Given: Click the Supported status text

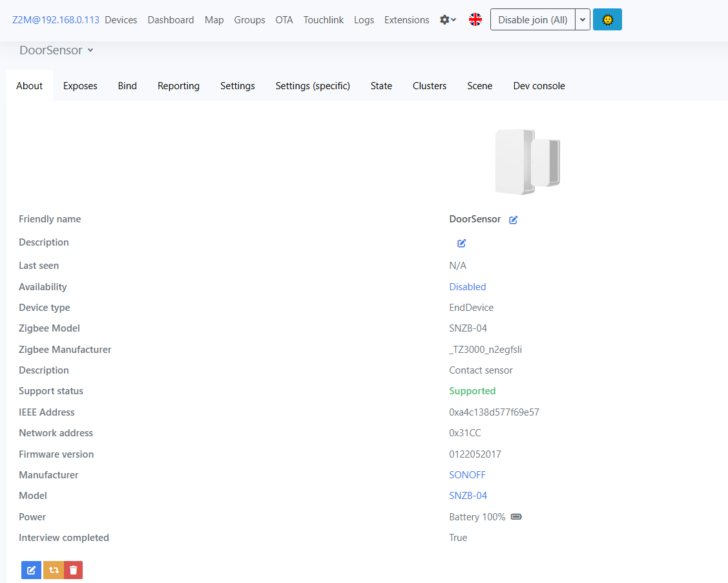Looking at the screenshot, I should 472,391.
